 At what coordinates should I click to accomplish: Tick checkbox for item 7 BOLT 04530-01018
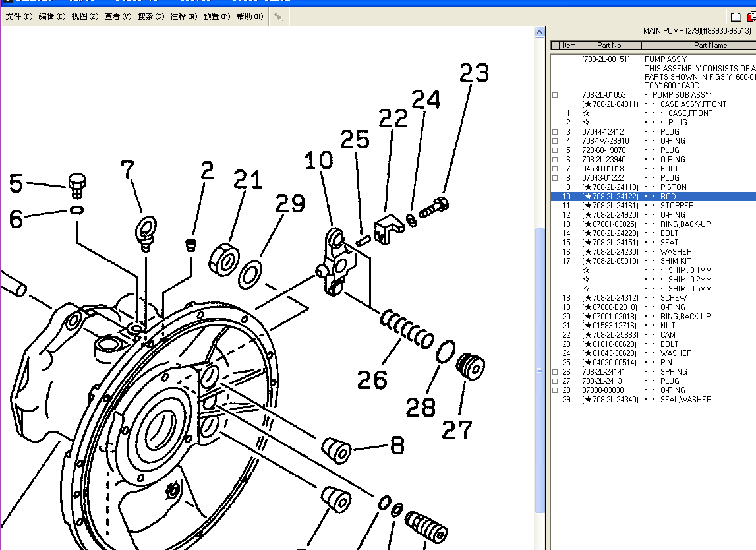555,169
